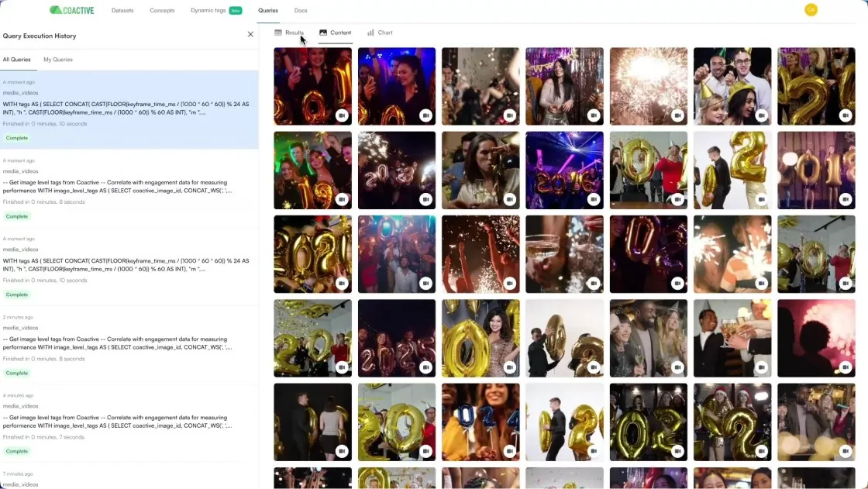Open the query run 2 minutes ago
The width and height of the screenshot is (868, 489).
point(129,344)
